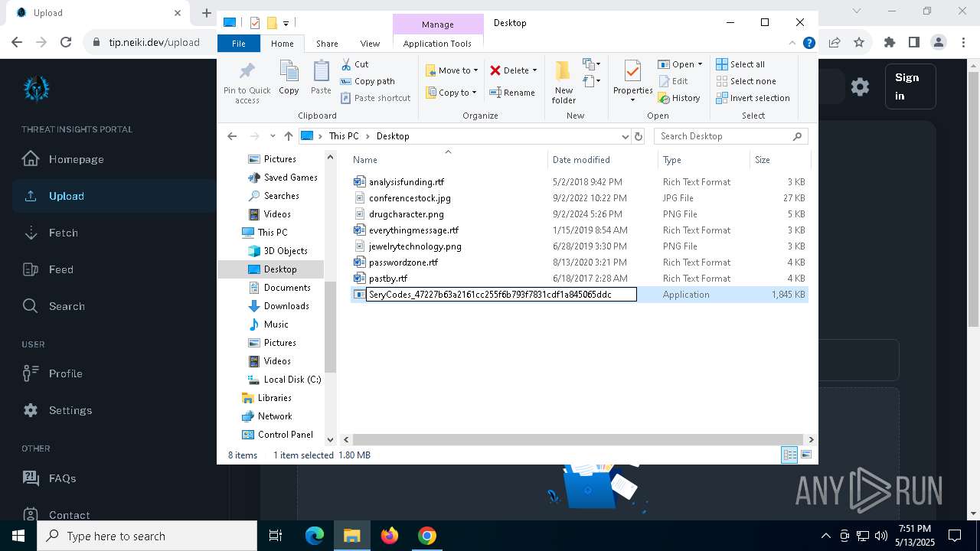Viewport: 980px width, 551px height.
Task: Open settings gear in Threat Insights page
Action: click(x=860, y=86)
